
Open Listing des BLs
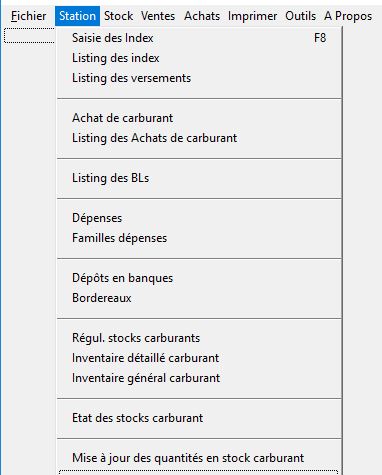[199, 178]
